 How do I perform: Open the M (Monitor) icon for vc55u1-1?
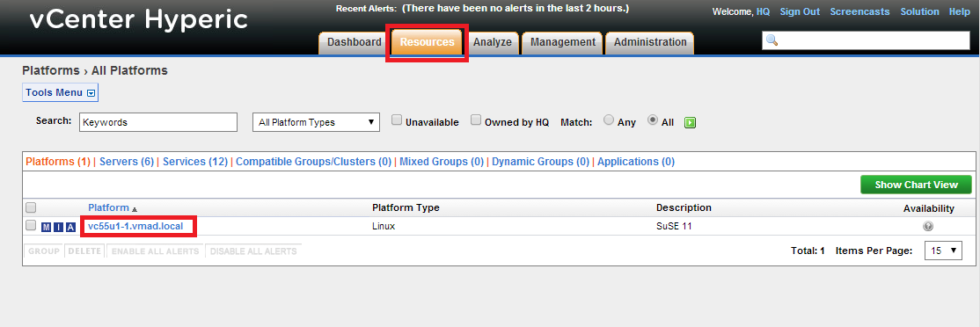[47, 227]
